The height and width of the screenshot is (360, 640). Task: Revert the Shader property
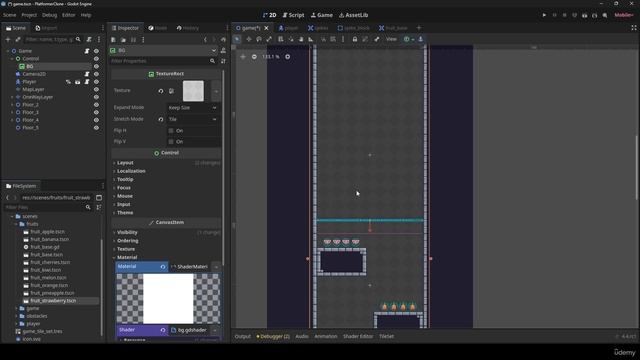click(x=163, y=330)
